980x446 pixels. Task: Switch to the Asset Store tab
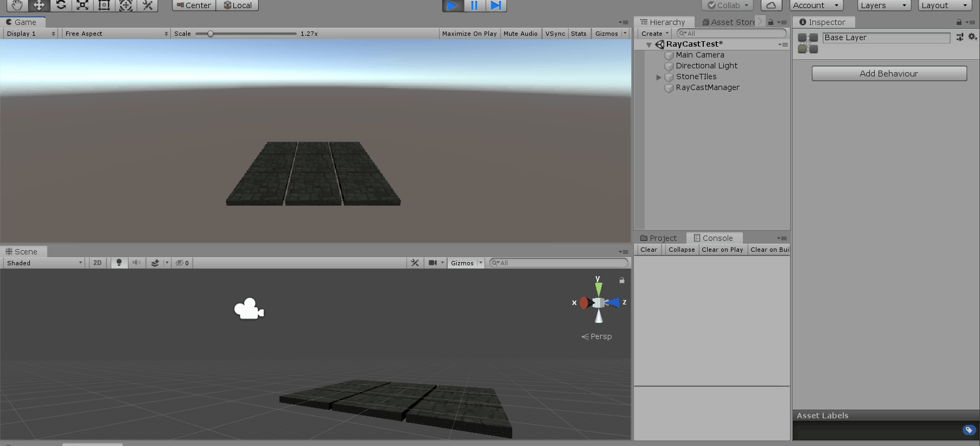[x=729, y=22]
